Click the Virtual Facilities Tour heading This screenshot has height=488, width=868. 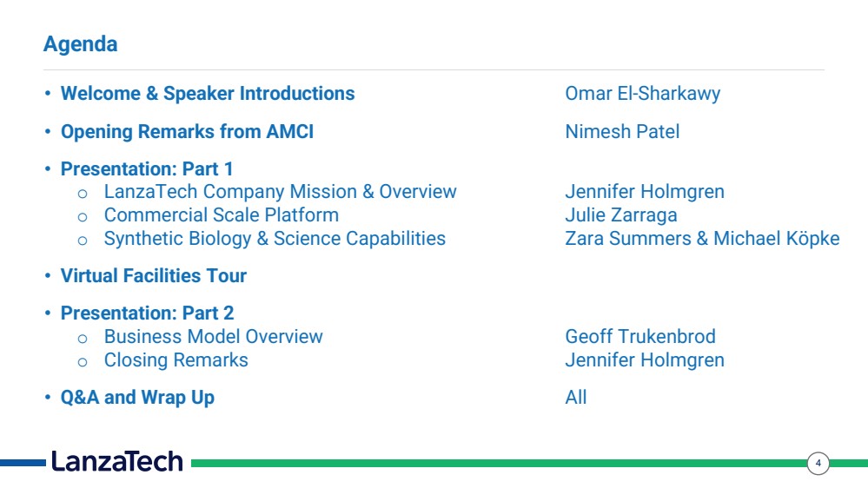[x=153, y=275]
